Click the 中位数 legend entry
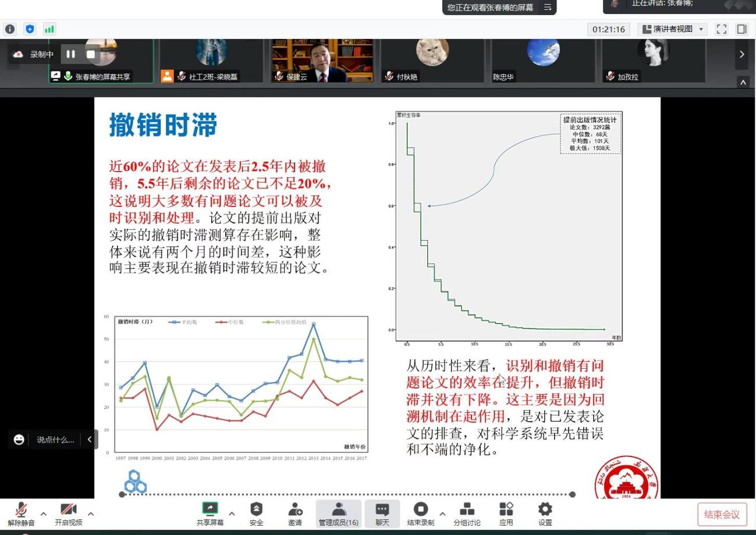Viewport: 756px width, 535px height. [x=230, y=322]
